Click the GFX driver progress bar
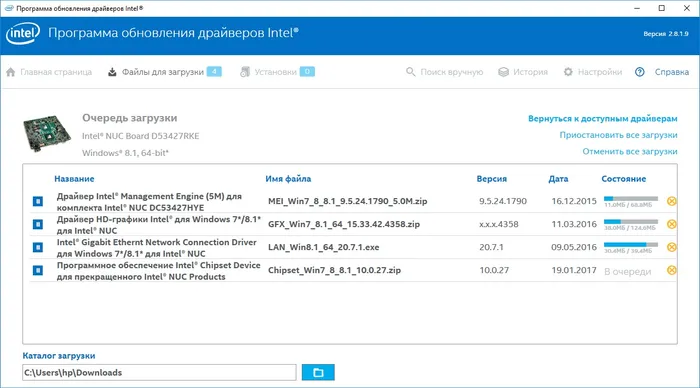The height and width of the screenshot is (388, 700). coord(631,221)
